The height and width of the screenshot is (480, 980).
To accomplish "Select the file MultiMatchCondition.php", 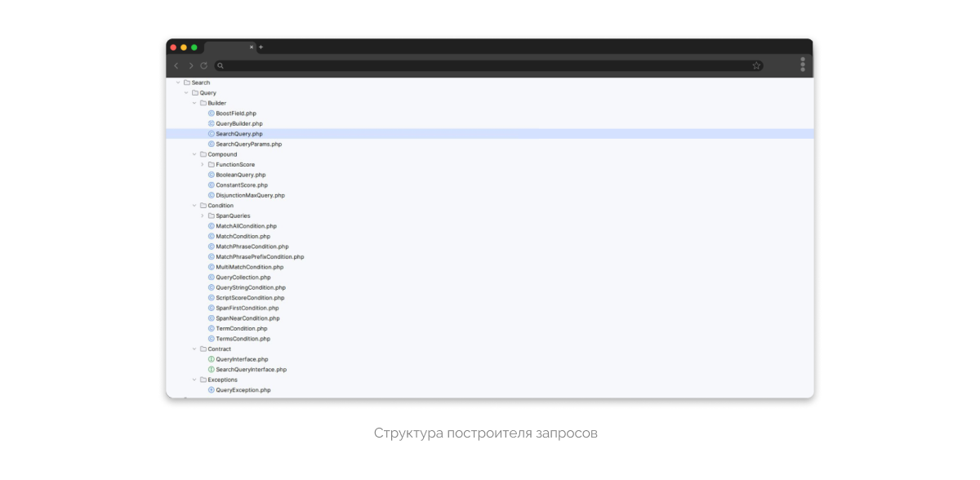I will coord(250,267).
